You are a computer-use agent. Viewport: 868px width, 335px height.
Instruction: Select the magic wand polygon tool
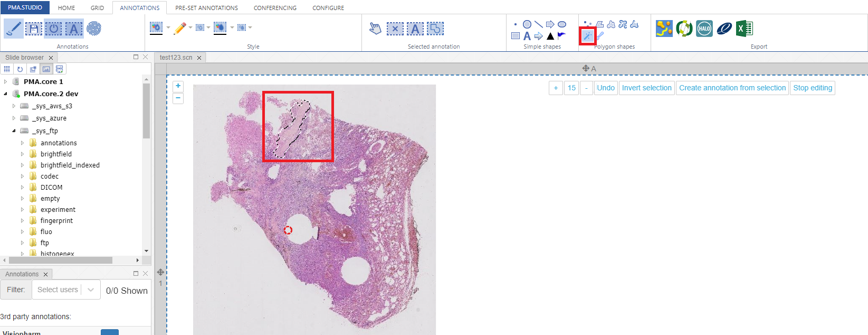pos(587,36)
